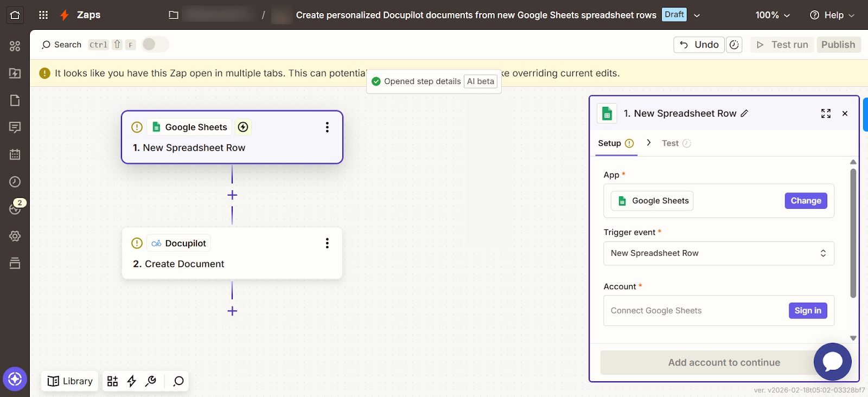
Task: Click the lightning bolt tool in bottom toolbar
Action: 131,381
